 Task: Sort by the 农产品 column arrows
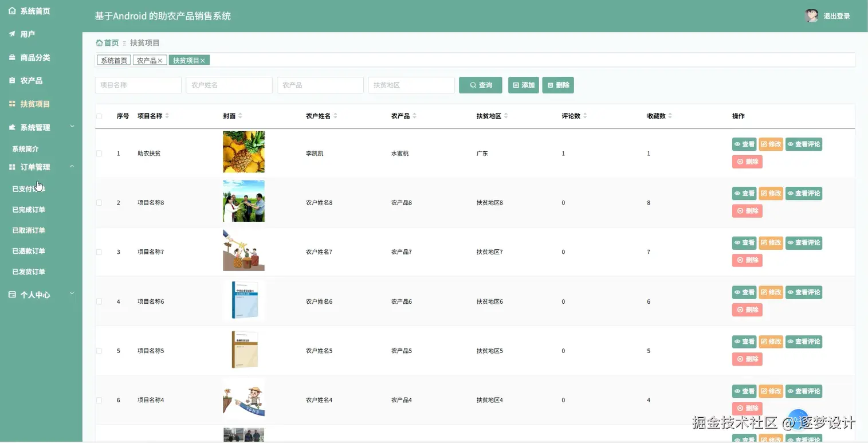tap(415, 116)
